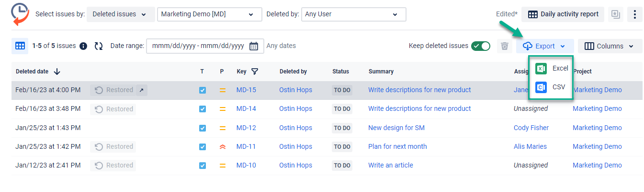Click the Key column filter icon
This screenshot has width=644, height=192.
coord(255,72)
